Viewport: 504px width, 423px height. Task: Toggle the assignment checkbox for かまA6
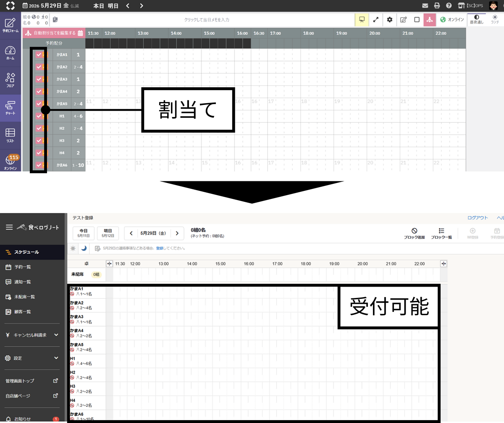[x=39, y=165]
